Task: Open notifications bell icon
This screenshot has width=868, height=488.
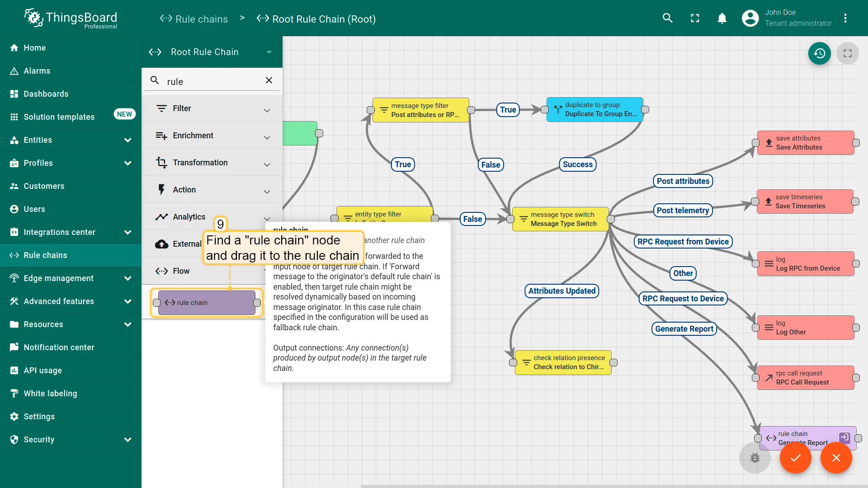Action: 722,18
